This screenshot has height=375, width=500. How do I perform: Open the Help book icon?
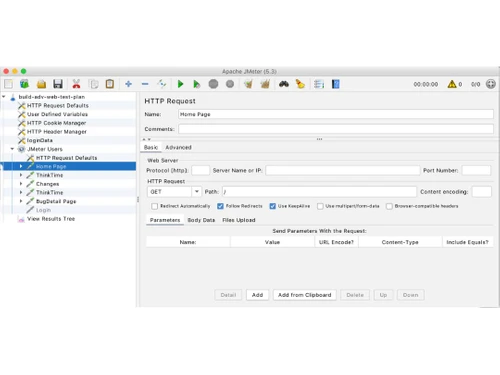pos(335,84)
